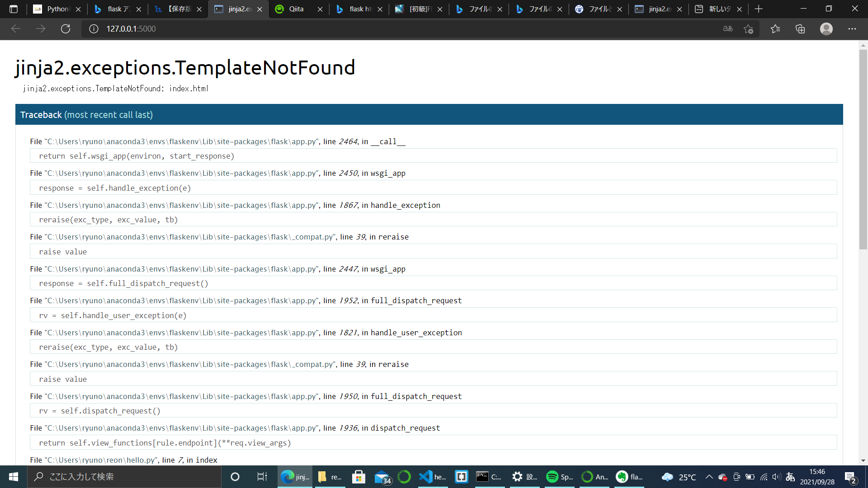Click the taskbar search box
The height and width of the screenshot is (488, 868).
pyautogui.click(x=125, y=477)
